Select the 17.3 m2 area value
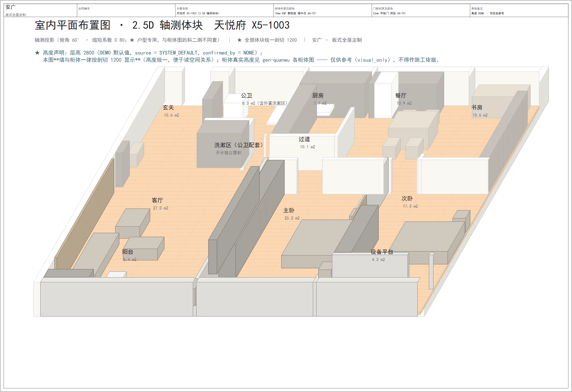This screenshot has height=392, width=572. [410, 206]
